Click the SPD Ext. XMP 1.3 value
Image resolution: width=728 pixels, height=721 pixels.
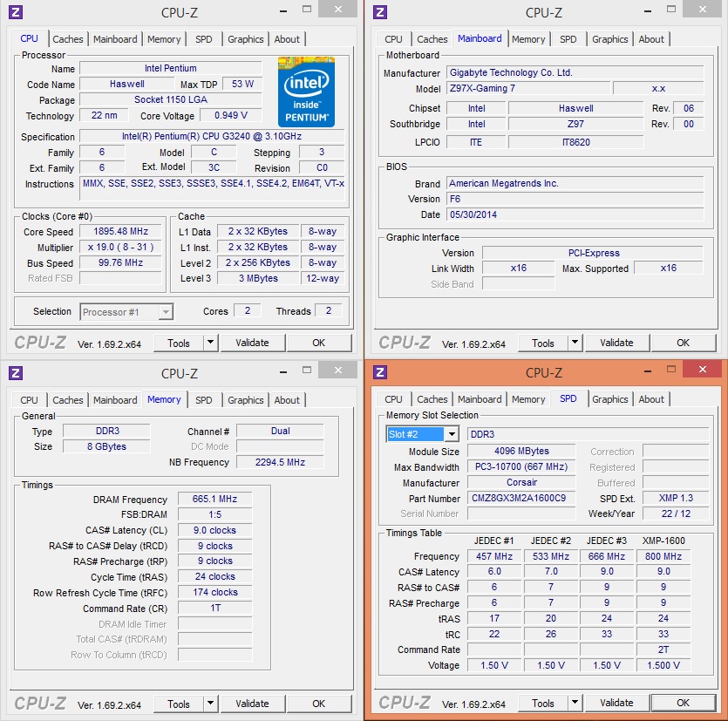pyautogui.click(x=676, y=498)
